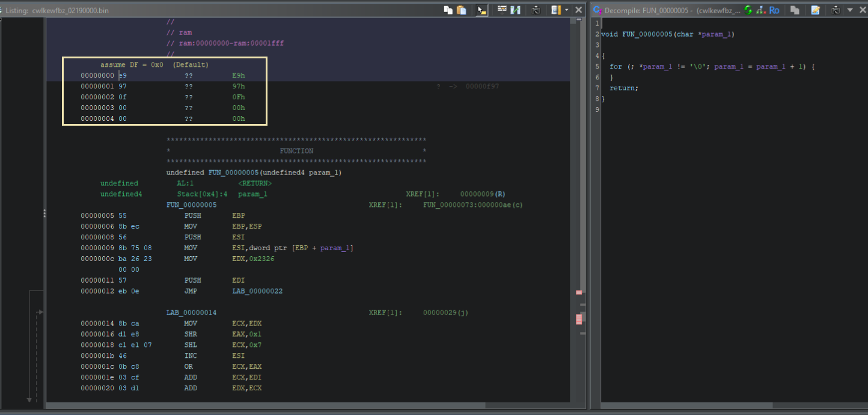Close the Listing panel
868x415 pixels.
click(578, 10)
